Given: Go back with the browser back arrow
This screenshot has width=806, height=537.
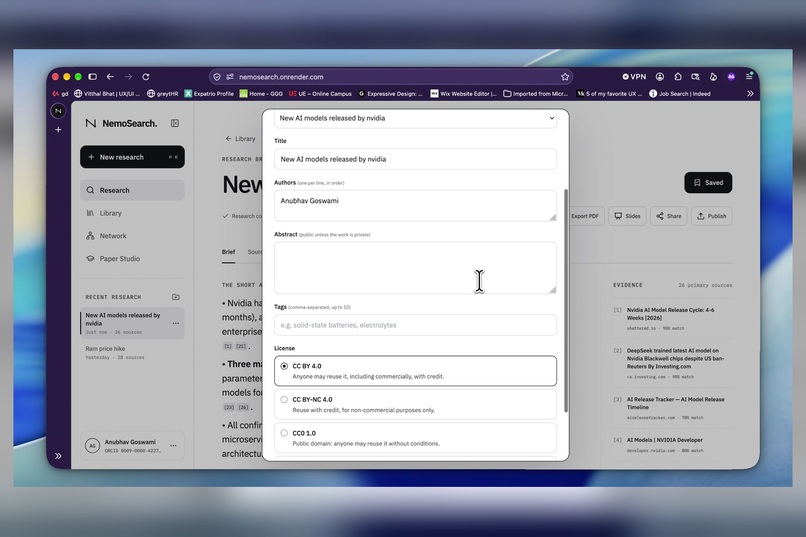Looking at the screenshot, I should click(110, 77).
